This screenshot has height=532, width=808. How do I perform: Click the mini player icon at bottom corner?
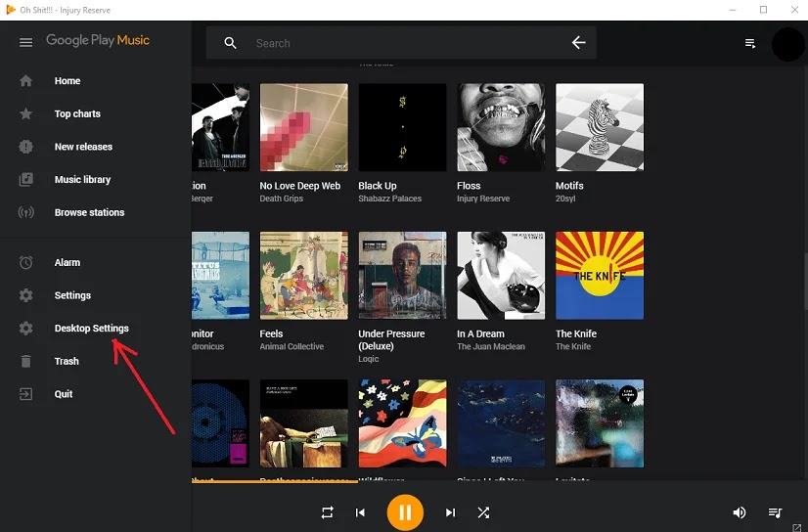(x=798, y=528)
